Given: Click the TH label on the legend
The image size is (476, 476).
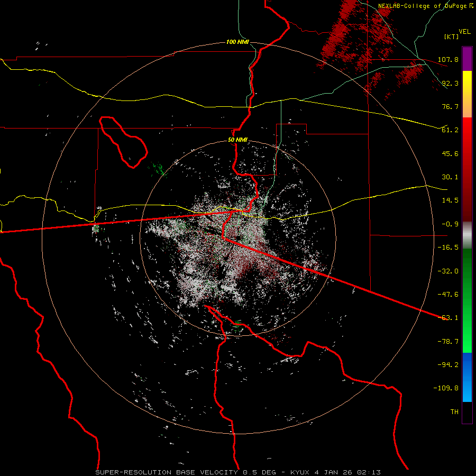Looking at the screenshot, I should click(x=454, y=412).
